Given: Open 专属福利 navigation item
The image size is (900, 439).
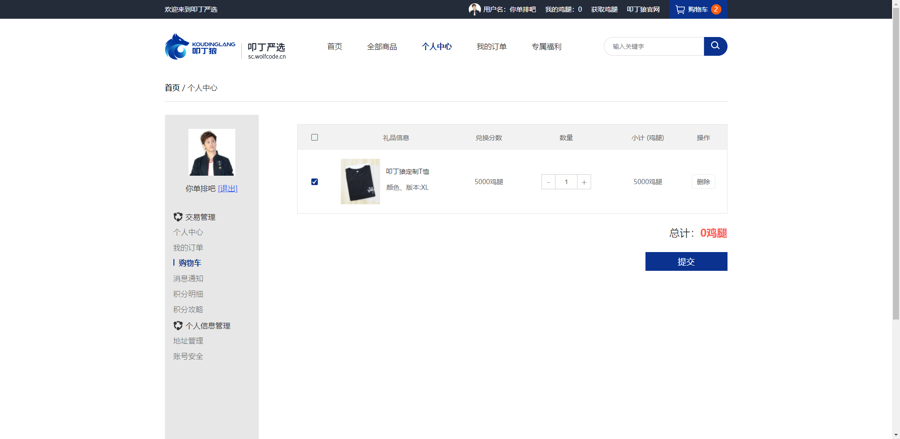Looking at the screenshot, I should point(546,47).
